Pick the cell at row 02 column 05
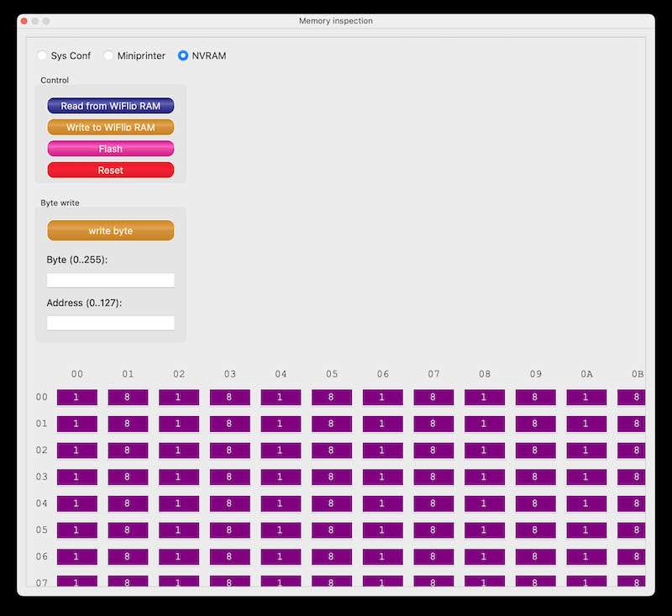This screenshot has width=672, height=616. [x=332, y=450]
